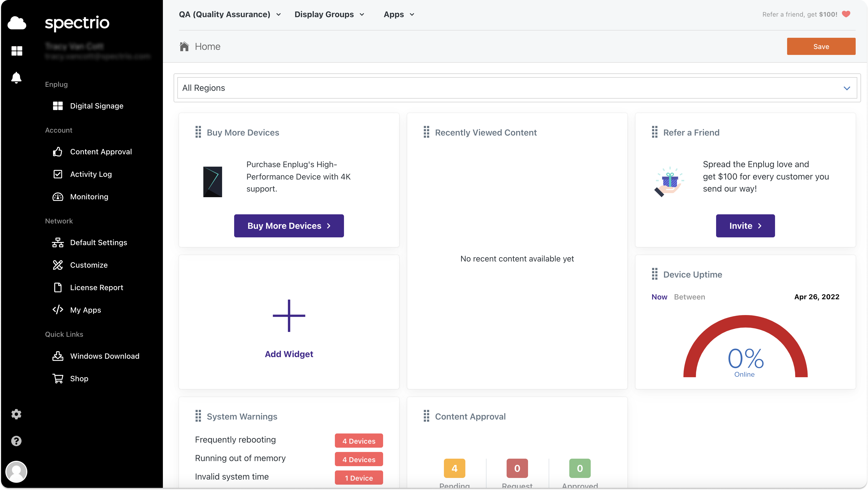The image size is (868, 490).
Task: Click the spectrio logo text
Action: (x=77, y=23)
